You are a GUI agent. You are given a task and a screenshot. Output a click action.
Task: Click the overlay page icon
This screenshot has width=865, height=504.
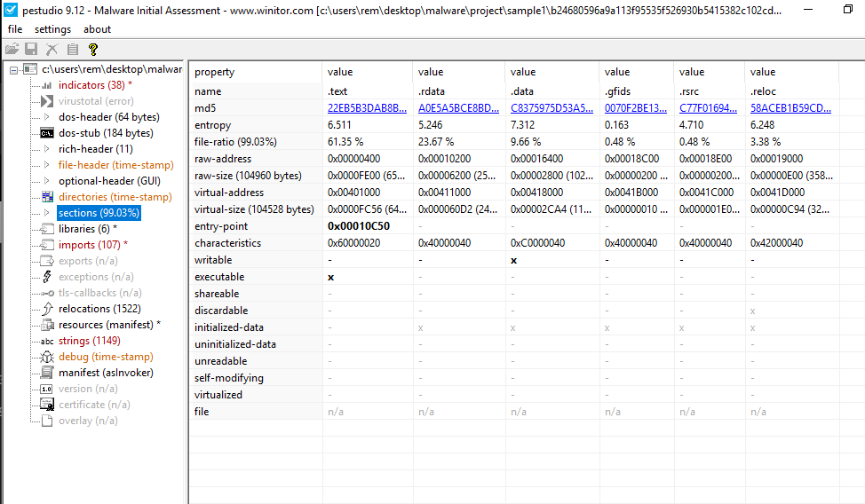pyautogui.click(x=47, y=421)
